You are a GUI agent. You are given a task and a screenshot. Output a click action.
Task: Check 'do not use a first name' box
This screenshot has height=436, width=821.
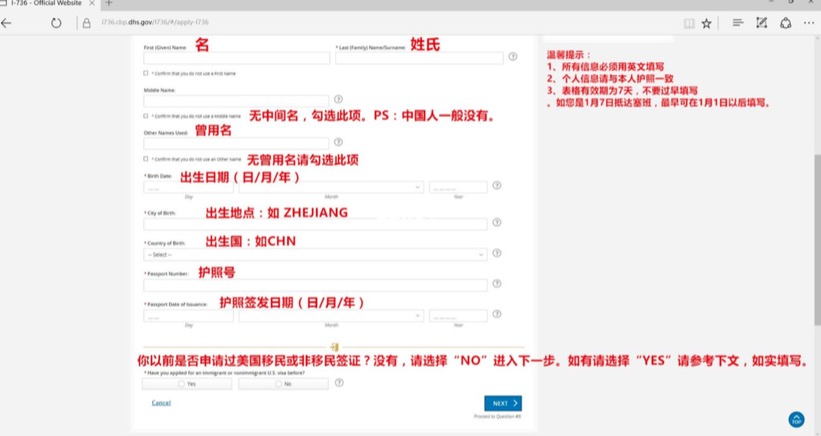146,73
